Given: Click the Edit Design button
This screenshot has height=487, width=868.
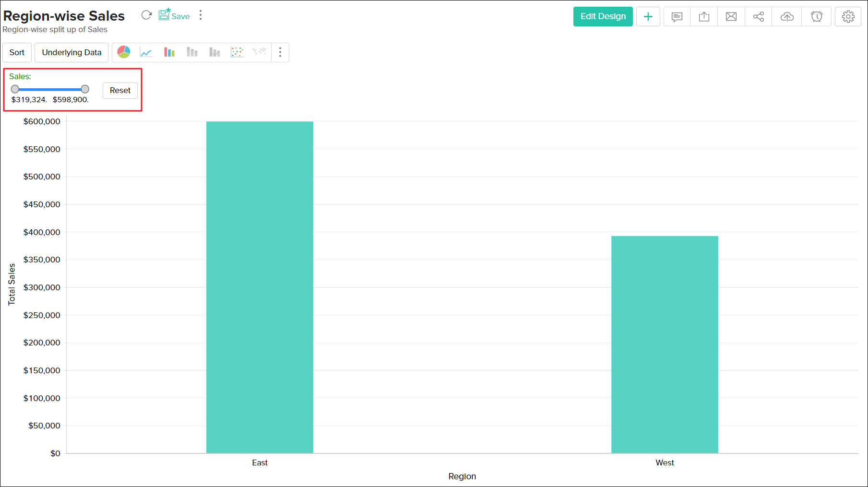Looking at the screenshot, I should pos(603,16).
